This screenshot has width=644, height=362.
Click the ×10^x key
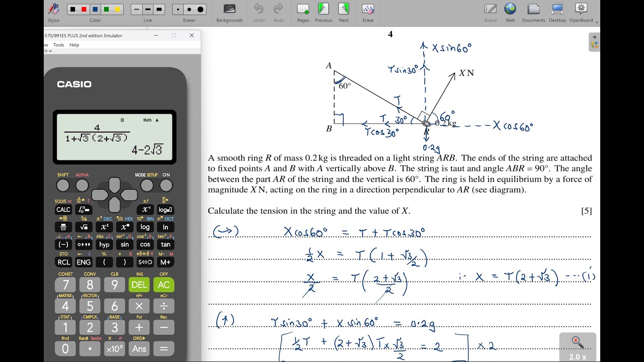114,349
